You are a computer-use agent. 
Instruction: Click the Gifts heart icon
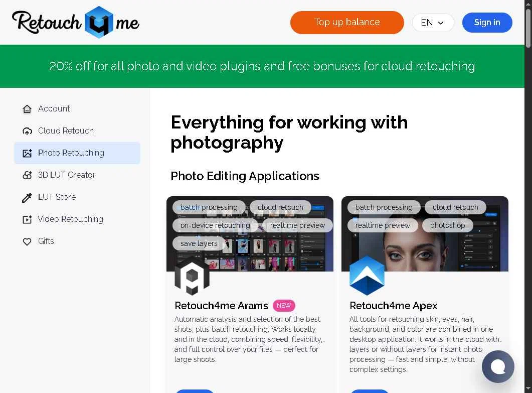coord(27,241)
